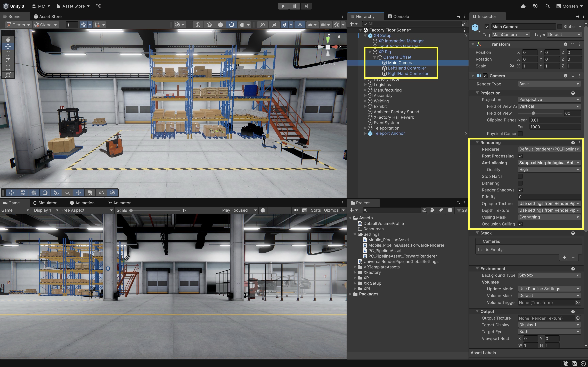The width and height of the screenshot is (588, 367).
Task: Select the Rect transform tool
Action: pyautogui.click(x=8, y=68)
